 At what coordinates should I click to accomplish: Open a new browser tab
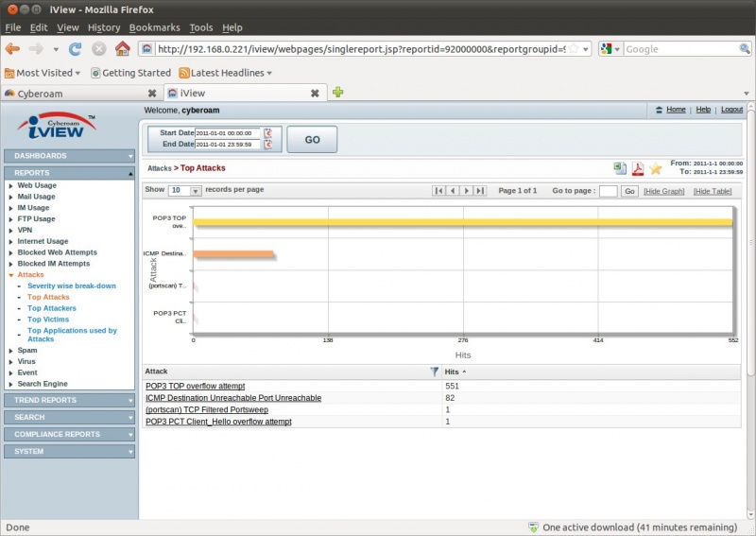pos(337,93)
